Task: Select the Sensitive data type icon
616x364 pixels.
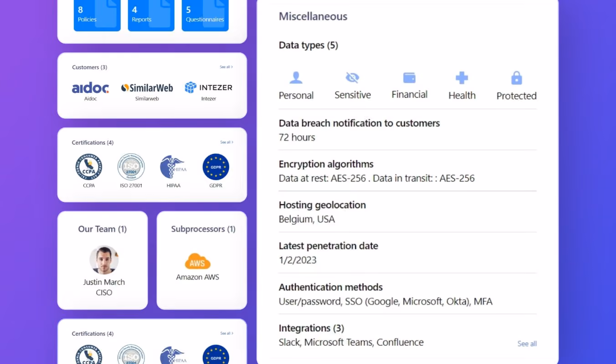Action: coord(352,78)
